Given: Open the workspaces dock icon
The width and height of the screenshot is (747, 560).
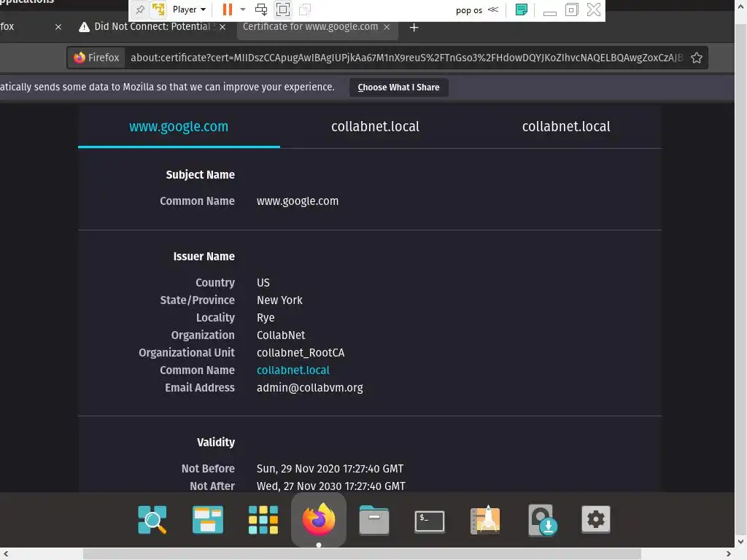Looking at the screenshot, I should click(x=208, y=519).
